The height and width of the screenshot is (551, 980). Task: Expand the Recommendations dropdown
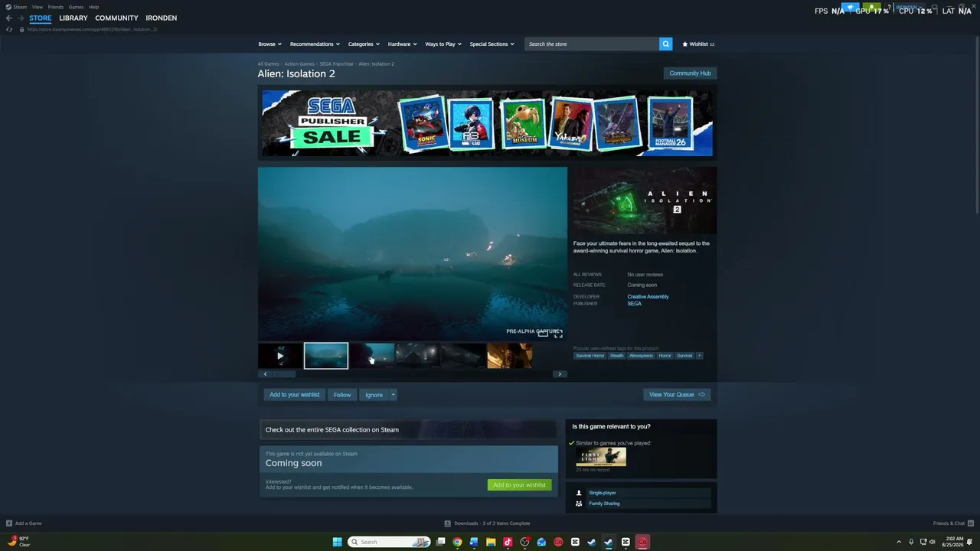coord(315,44)
